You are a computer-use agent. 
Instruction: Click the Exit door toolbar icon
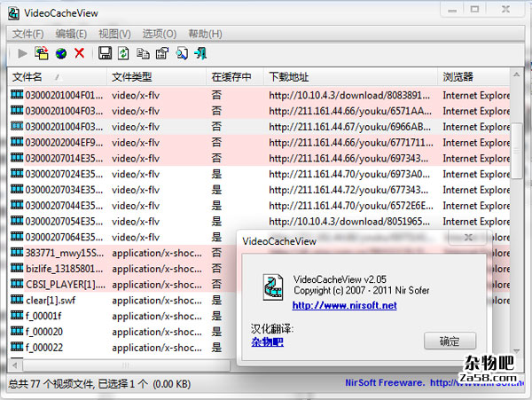coord(200,53)
